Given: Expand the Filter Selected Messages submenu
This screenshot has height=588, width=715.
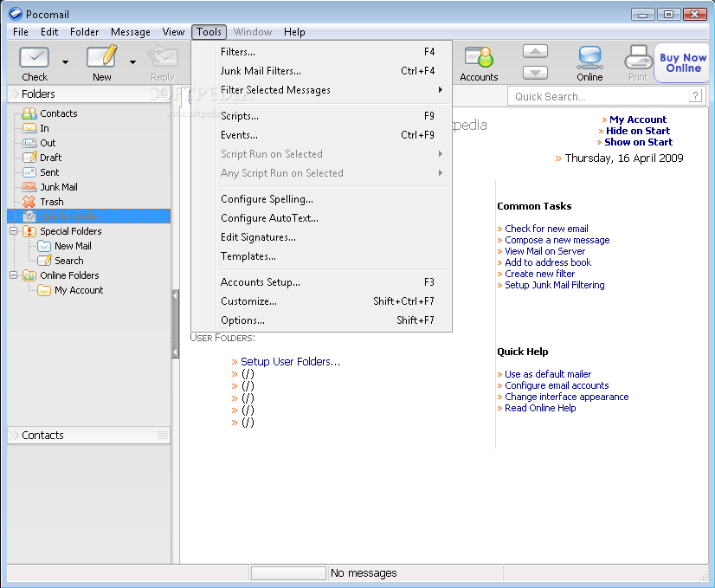Looking at the screenshot, I should coord(333,90).
